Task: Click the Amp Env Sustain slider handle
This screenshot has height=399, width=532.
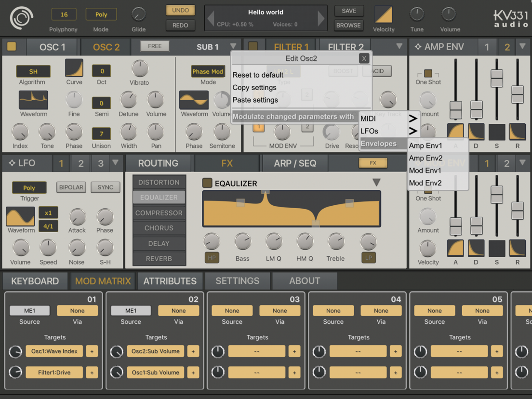Action: [497, 78]
